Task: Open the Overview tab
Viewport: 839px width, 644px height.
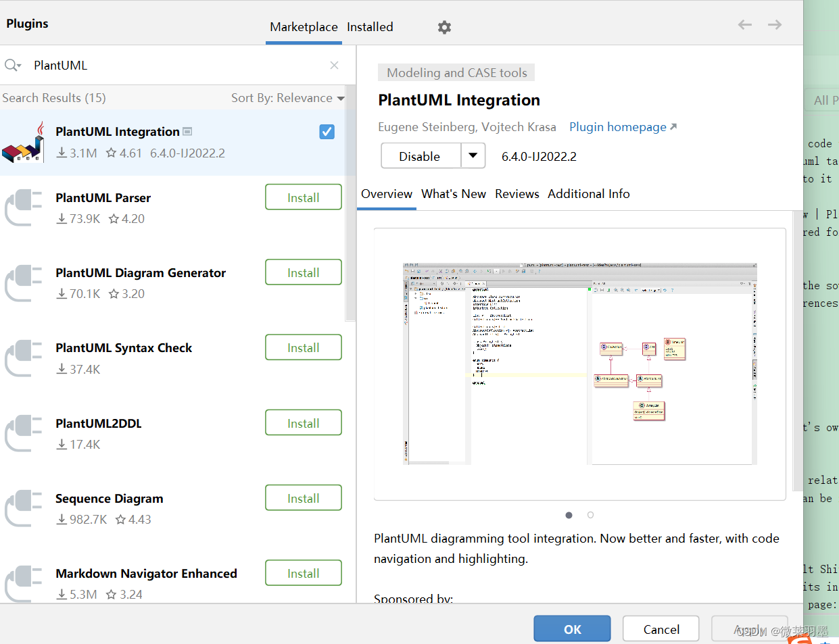Action: tap(387, 194)
